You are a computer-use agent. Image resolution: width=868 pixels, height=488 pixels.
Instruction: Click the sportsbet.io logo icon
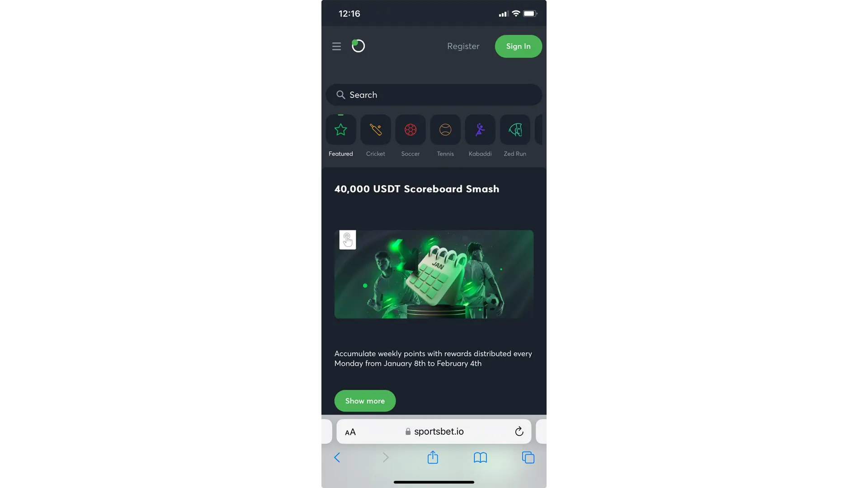tap(358, 46)
